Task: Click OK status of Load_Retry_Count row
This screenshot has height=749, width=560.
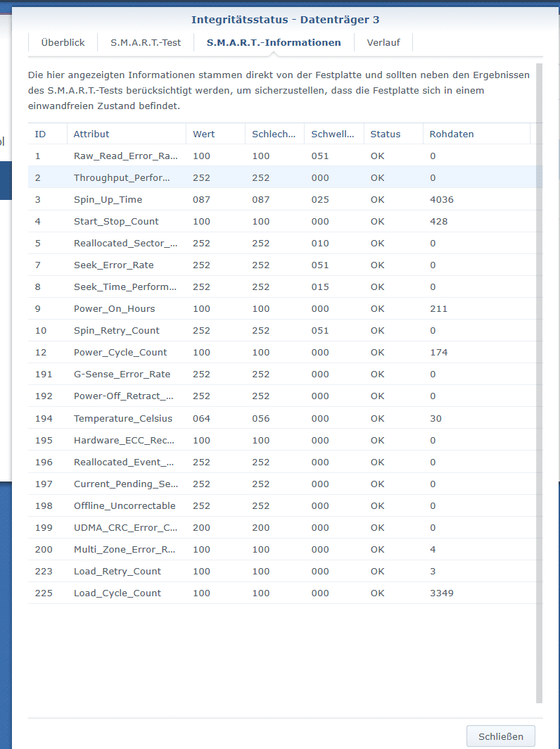Action: pos(377,572)
